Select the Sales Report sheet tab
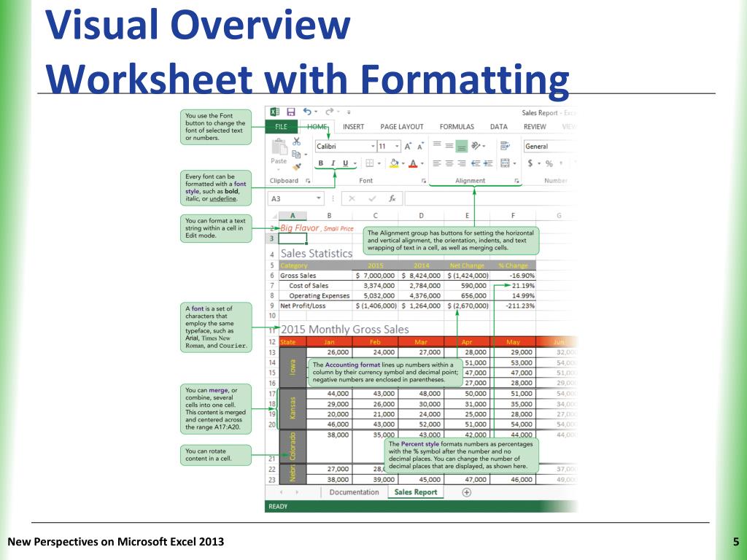The width and height of the screenshot is (747, 560). click(x=415, y=492)
